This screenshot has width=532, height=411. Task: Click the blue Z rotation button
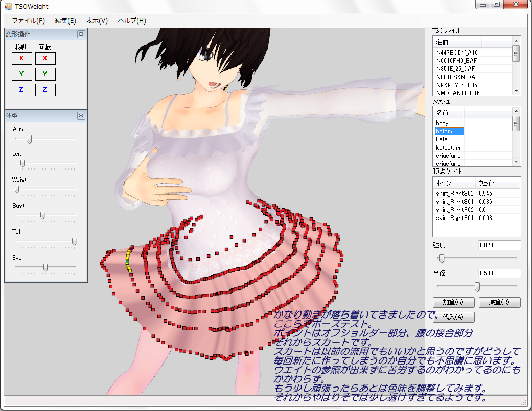(x=45, y=90)
